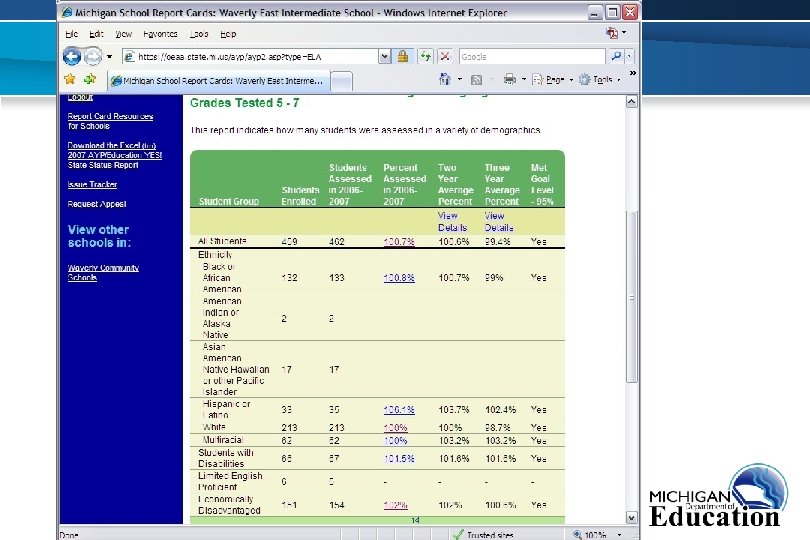Open the Tools gear command menu
The width and height of the screenshot is (810, 540).
click(599, 80)
